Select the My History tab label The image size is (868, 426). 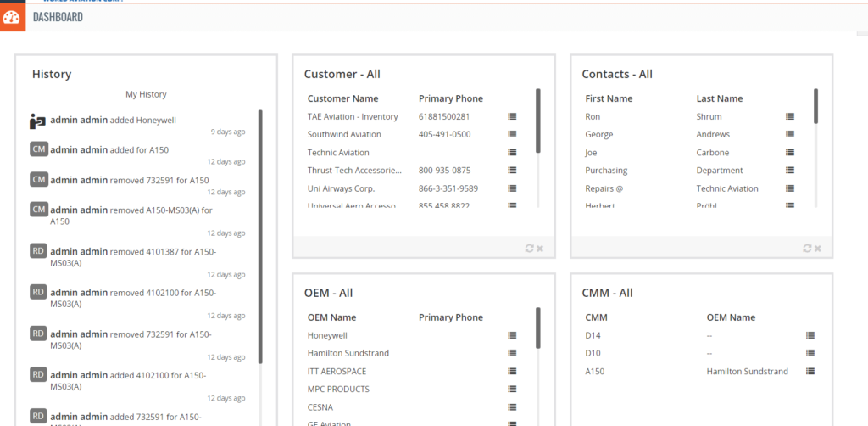146,95
